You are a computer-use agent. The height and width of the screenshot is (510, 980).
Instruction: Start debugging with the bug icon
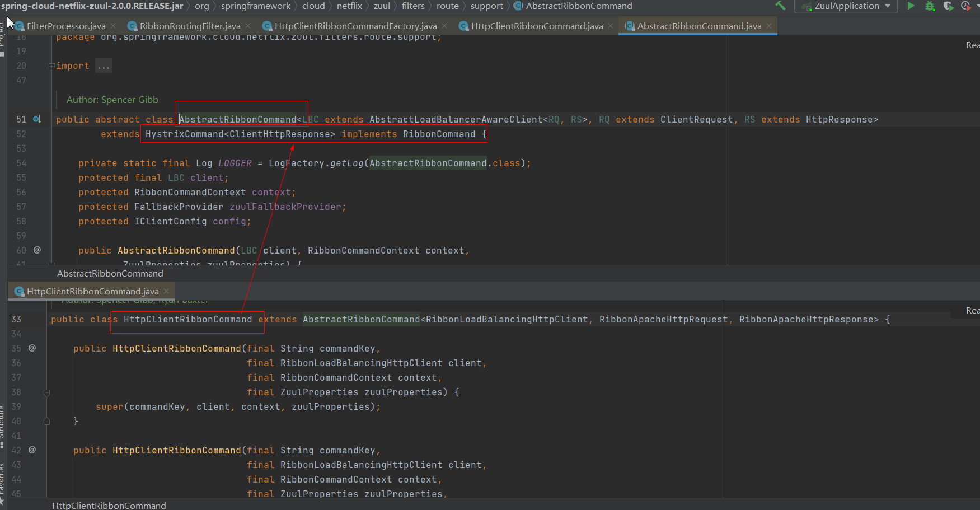930,6
